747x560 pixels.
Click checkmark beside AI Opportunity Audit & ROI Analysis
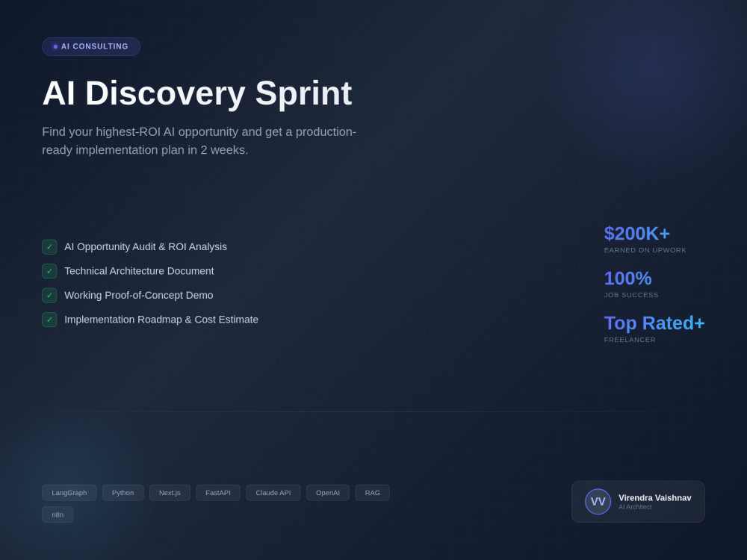49,246
